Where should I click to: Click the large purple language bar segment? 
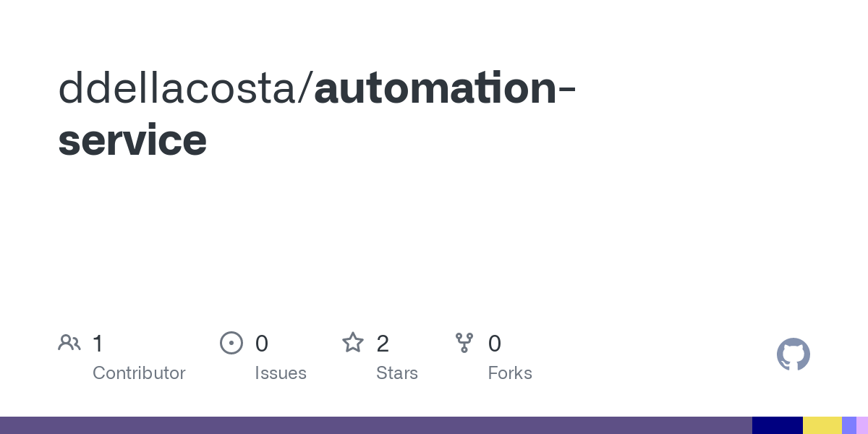click(x=376, y=425)
